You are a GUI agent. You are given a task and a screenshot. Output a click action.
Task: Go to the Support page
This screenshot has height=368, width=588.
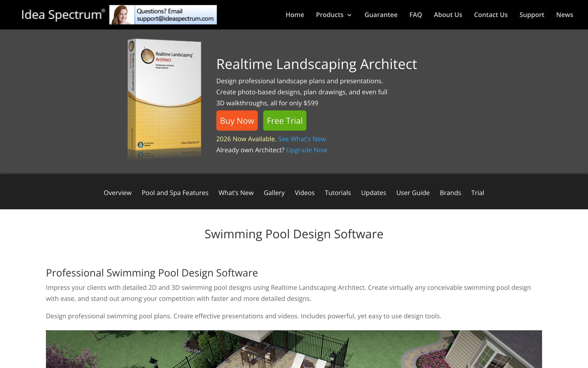532,14
